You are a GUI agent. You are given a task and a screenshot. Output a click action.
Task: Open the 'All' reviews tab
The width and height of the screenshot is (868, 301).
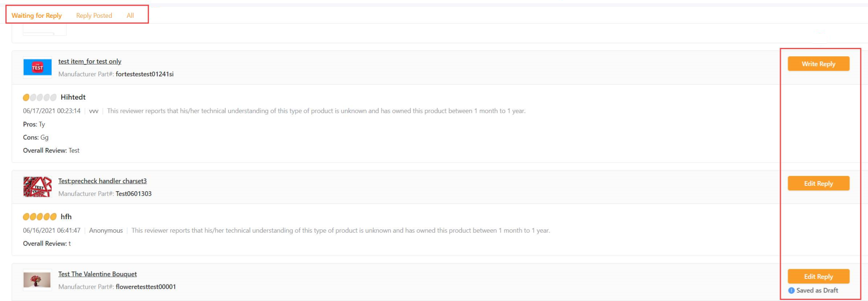click(130, 15)
